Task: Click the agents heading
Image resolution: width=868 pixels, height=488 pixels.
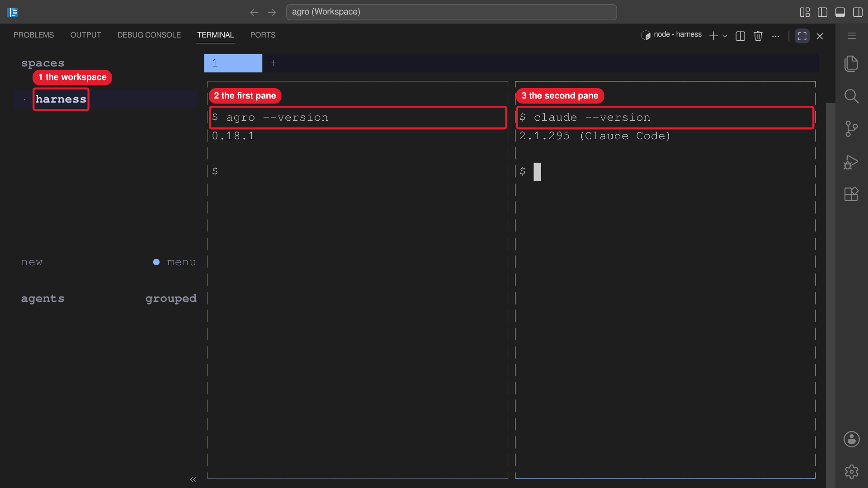Action: (x=42, y=299)
